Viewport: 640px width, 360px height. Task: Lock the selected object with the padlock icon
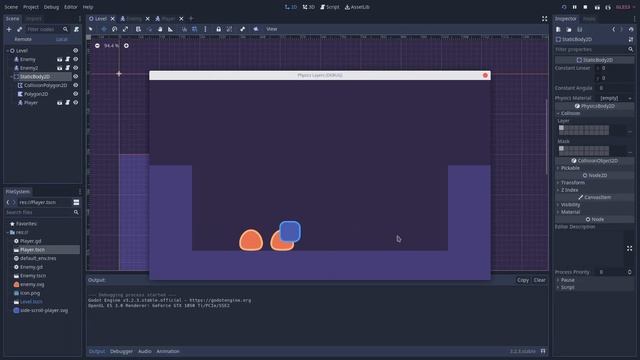pyautogui.click(x=218, y=29)
